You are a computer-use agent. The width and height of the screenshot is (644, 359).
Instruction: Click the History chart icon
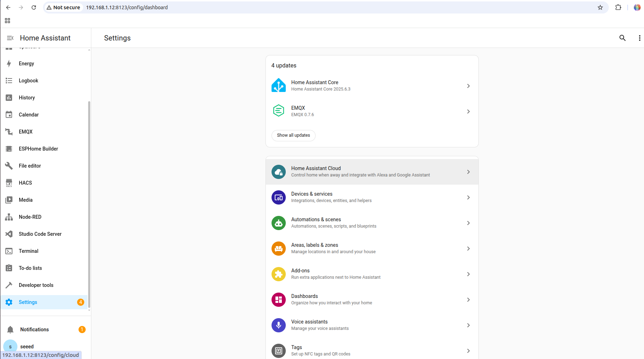coord(9,98)
